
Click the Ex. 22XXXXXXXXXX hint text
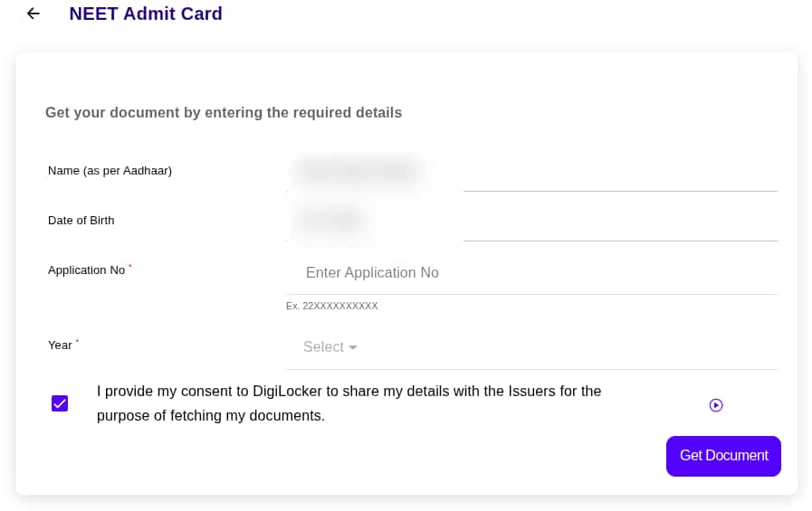[331, 306]
